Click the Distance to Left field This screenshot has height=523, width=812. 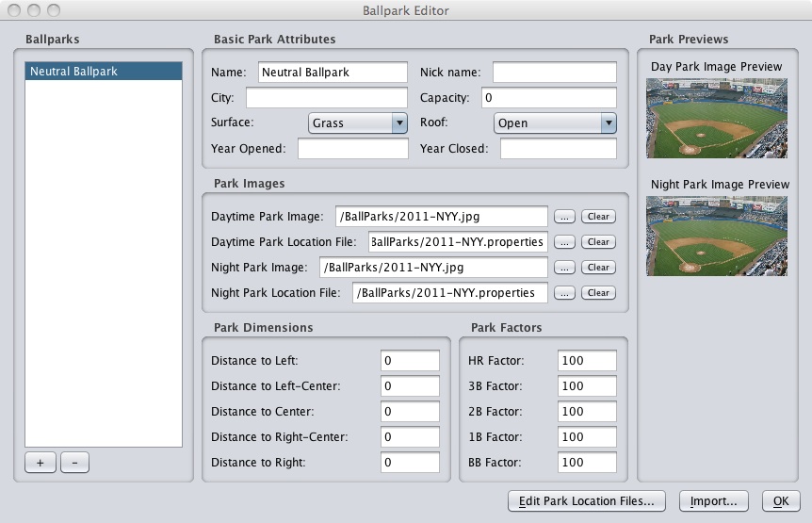coord(410,360)
